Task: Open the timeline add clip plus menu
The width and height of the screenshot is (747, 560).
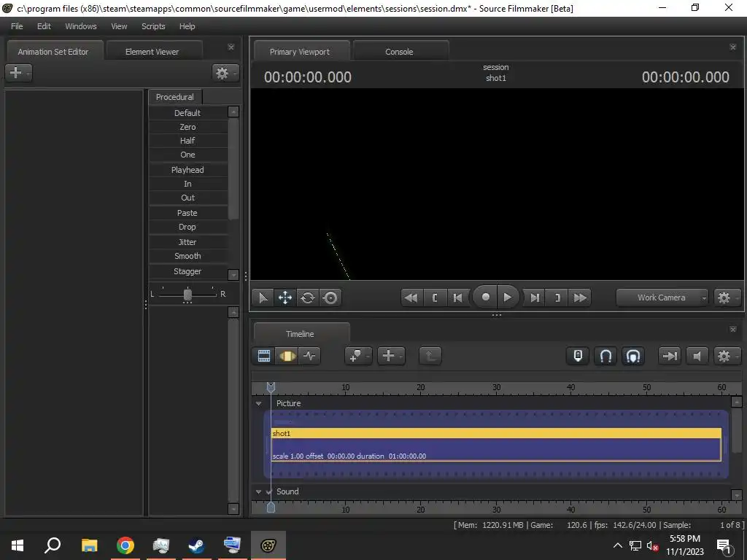Action: pyautogui.click(x=391, y=356)
